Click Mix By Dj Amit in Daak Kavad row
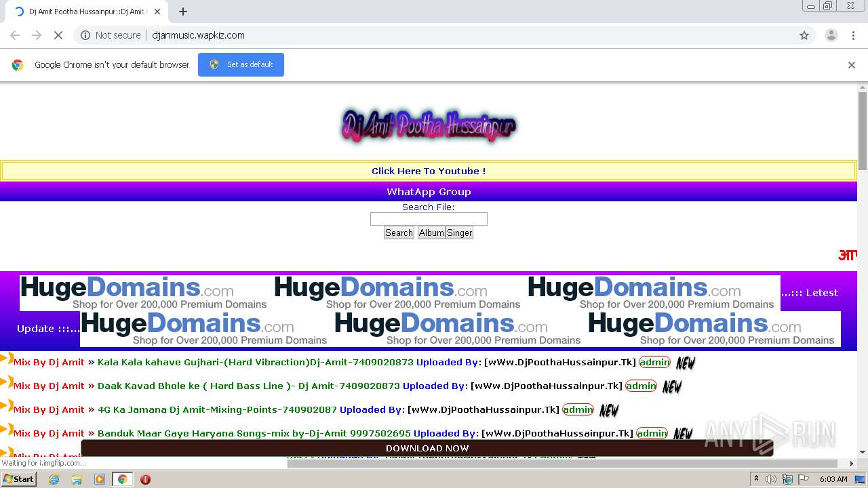This screenshot has height=488, width=868. coord(49,386)
